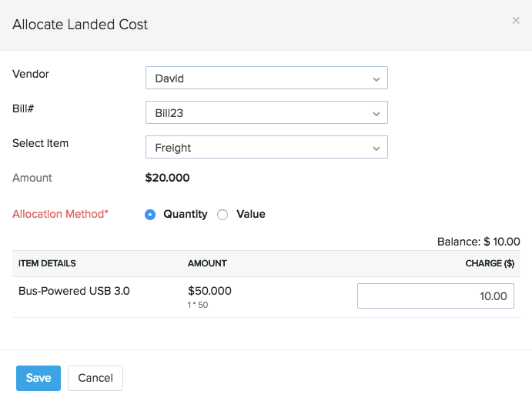Click the ITEM DETAILS column header
Image resolution: width=532 pixels, height=404 pixels.
47,263
